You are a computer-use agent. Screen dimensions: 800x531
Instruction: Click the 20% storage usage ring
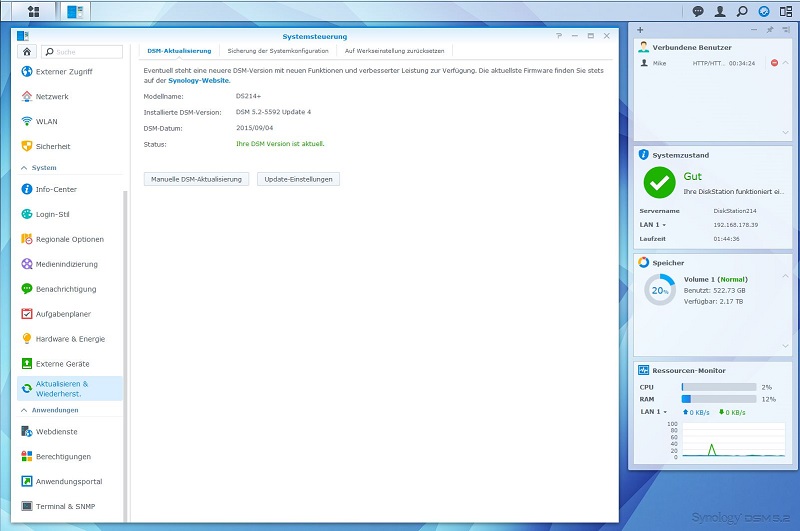click(x=660, y=290)
